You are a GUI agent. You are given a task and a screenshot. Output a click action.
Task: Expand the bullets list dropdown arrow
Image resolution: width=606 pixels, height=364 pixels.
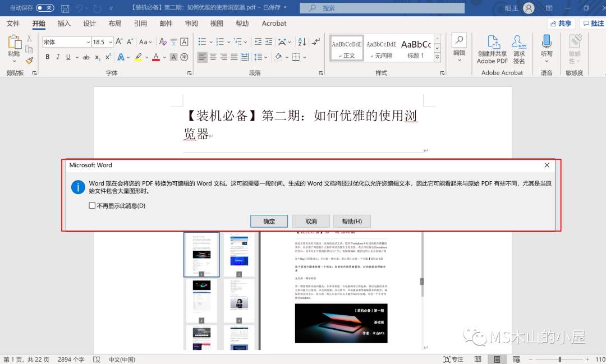pos(211,42)
